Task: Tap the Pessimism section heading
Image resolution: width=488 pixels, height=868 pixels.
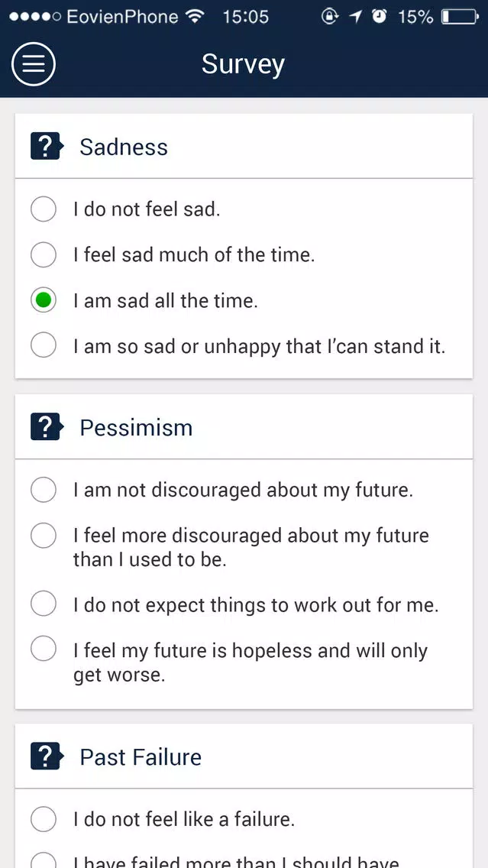Action: click(136, 428)
